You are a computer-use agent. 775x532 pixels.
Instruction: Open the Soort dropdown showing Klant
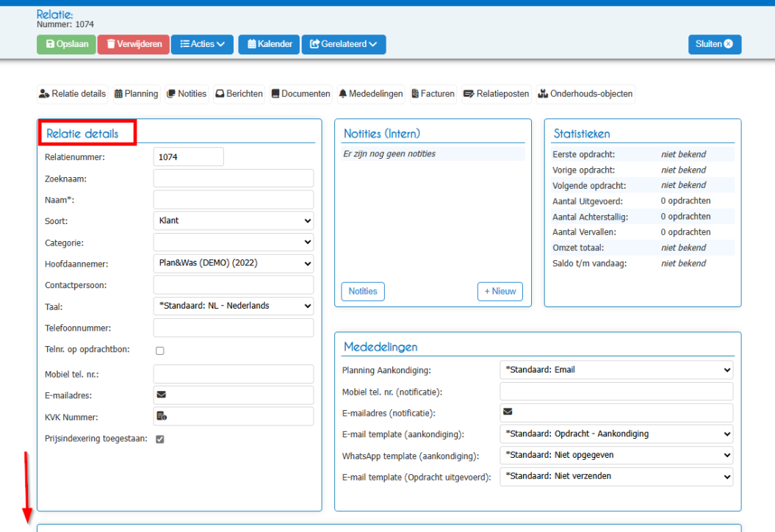(234, 220)
